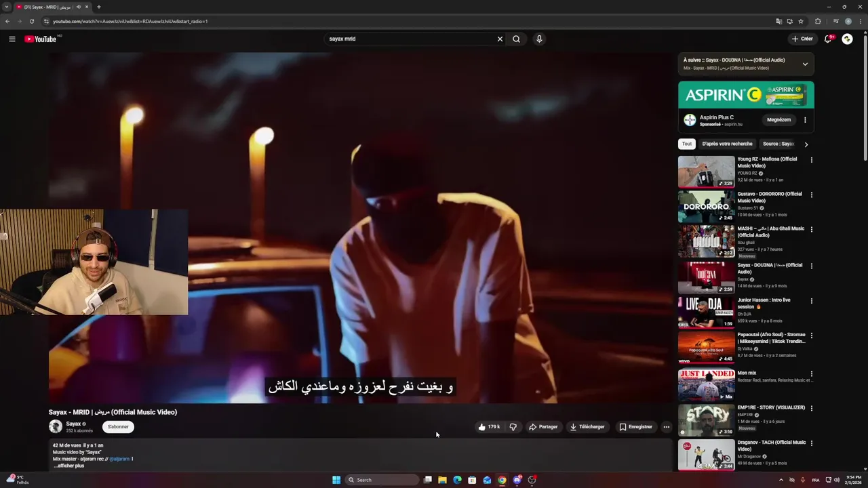868x488 pixels.
Task: Open options for EMP1RE STORY video
Action: 812,408
